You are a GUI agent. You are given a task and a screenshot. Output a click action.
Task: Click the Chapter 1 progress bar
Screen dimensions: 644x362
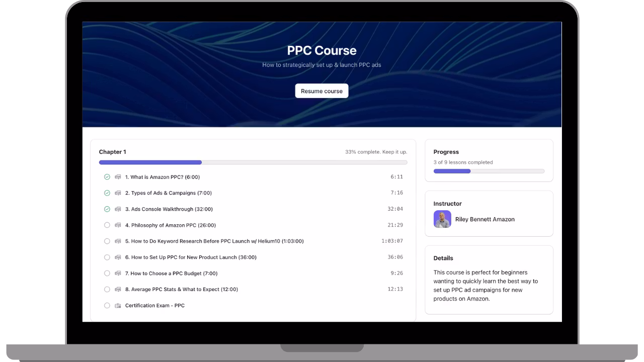(x=253, y=162)
